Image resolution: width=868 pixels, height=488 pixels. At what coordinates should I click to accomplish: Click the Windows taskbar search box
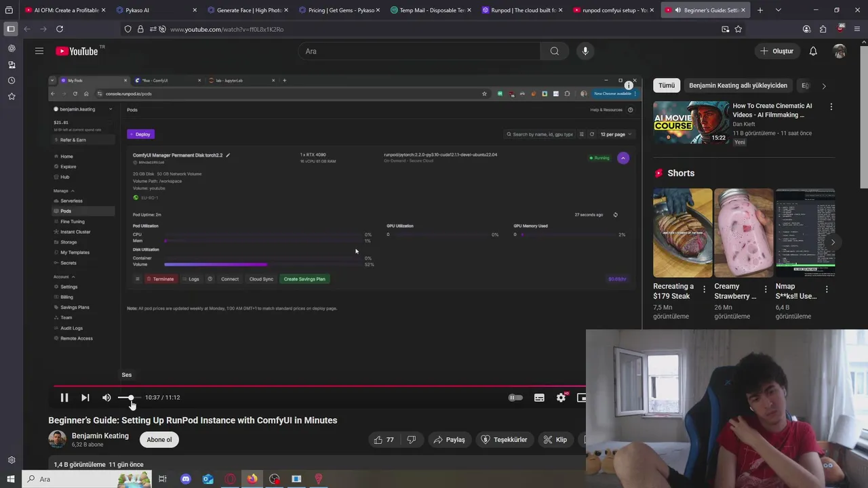pyautogui.click(x=87, y=479)
